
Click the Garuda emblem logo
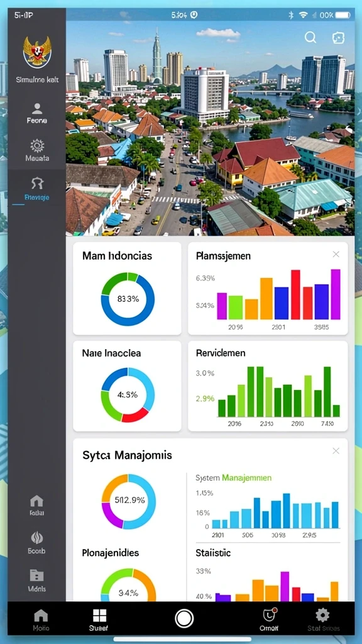pyautogui.click(x=37, y=52)
